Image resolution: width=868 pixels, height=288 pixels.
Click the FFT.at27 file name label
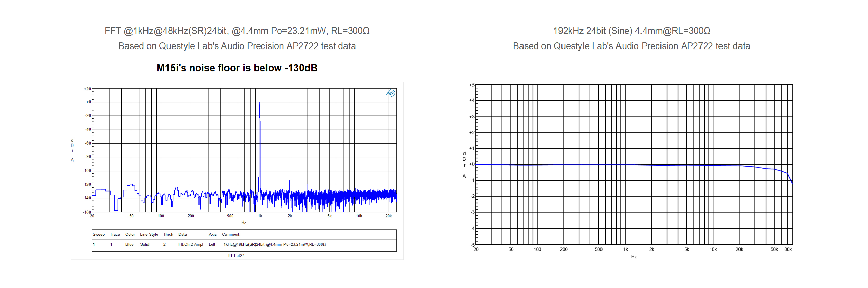(x=236, y=256)
